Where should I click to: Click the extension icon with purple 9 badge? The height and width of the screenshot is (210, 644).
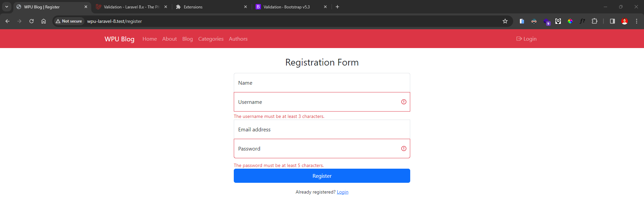click(547, 22)
